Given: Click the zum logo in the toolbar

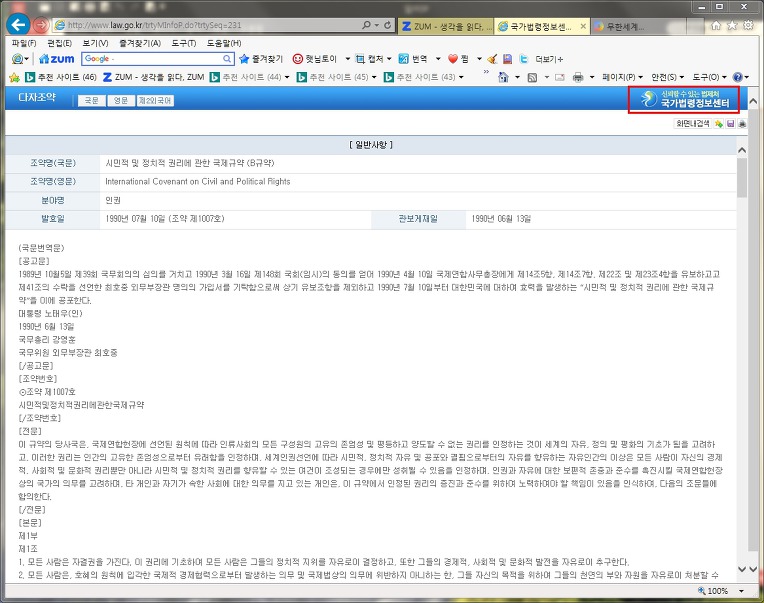Looking at the screenshot, I should (57, 59).
